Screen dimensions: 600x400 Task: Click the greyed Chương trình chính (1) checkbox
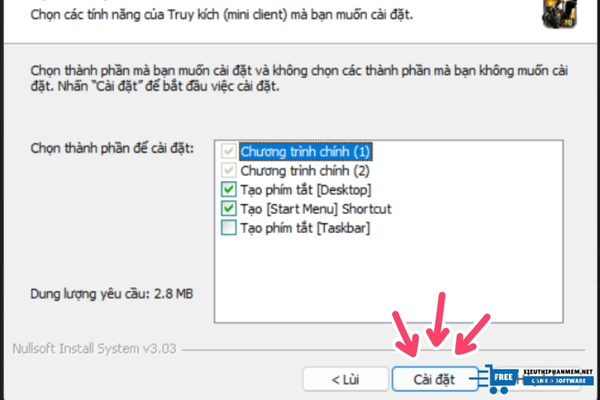coord(228,151)
